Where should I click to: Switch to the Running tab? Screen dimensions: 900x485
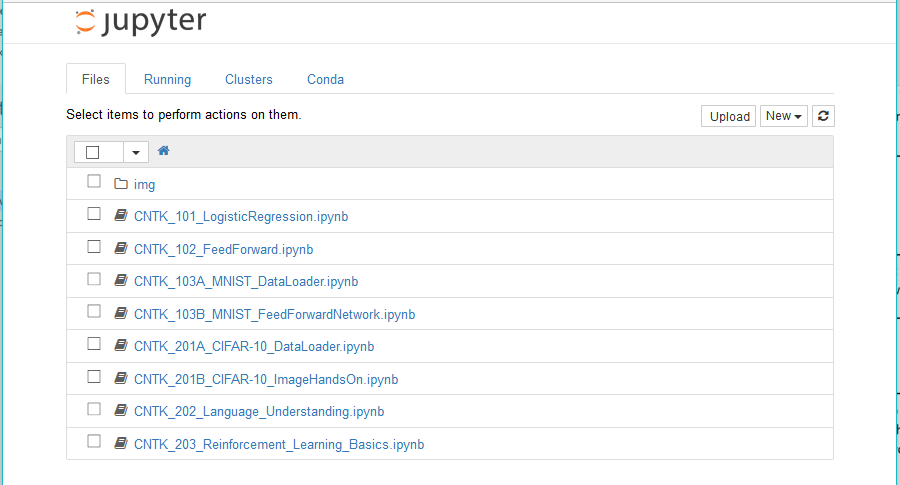tap(167, 79)
